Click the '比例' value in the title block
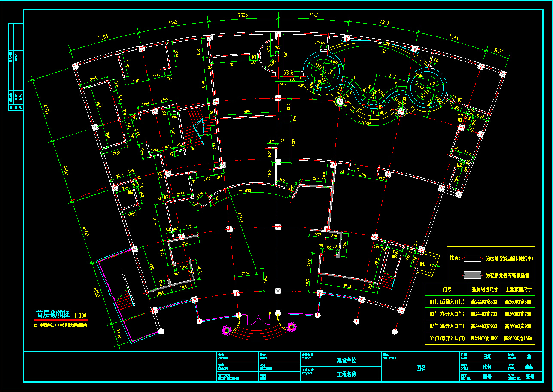Image resolution: width=553 pixels, height=392 pixels. [x=487, y=367]
